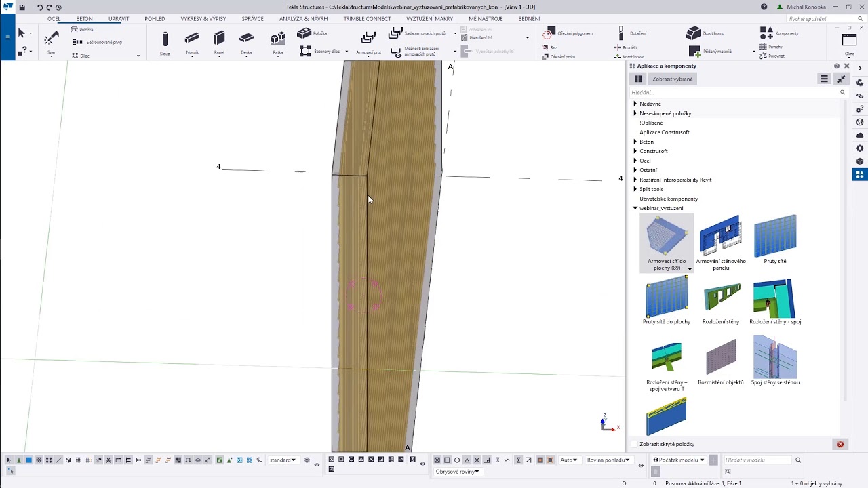The width and height of the screenshot is (868, 488).
Task: Click the Sloup column tool
Action: click(x=165, y=43)
